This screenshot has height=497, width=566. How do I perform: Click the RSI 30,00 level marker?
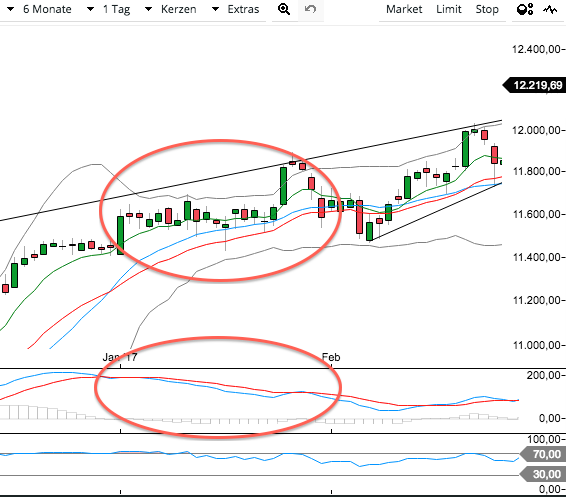542,474
